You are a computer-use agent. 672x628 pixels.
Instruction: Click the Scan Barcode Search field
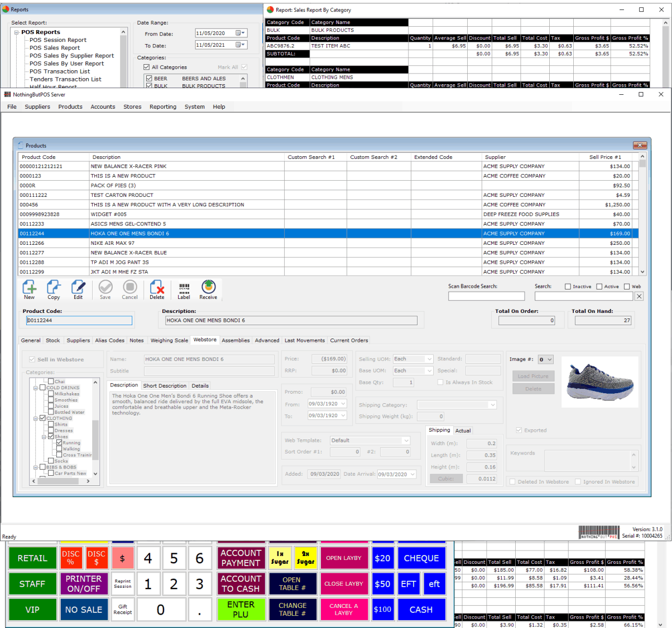486,297
